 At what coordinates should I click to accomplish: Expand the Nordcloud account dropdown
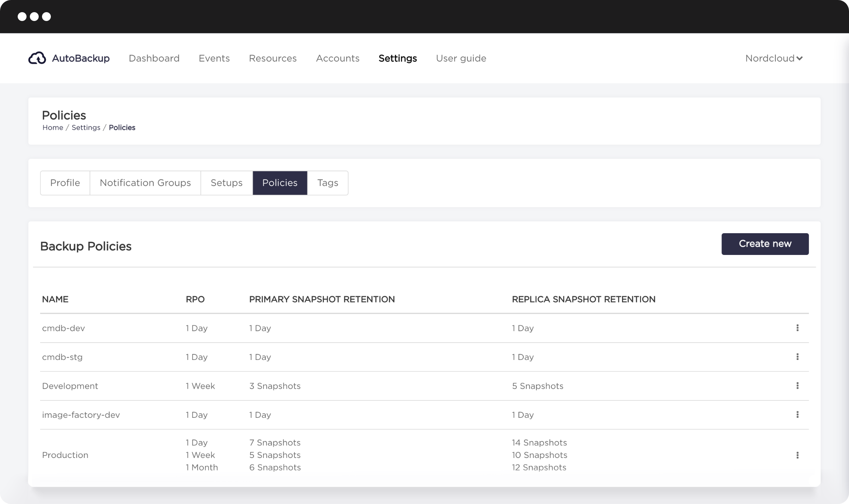[774, 58]
